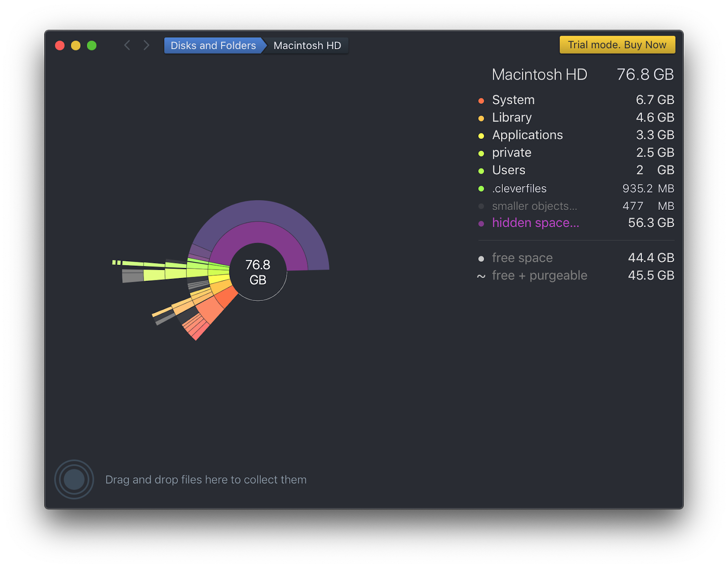Select the .cleverfiles folder row
728x568 pixels.
(x=576, y=188)
